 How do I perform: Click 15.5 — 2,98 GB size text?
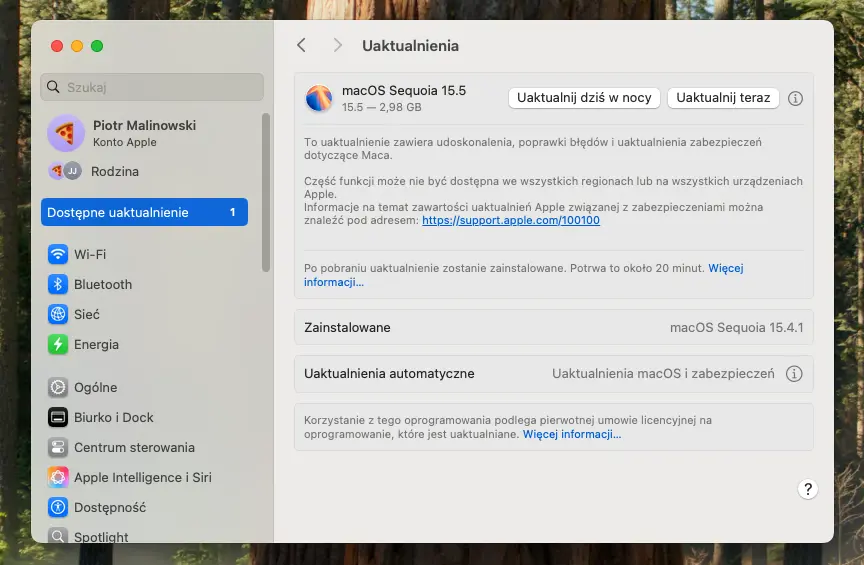pos(381,107)
